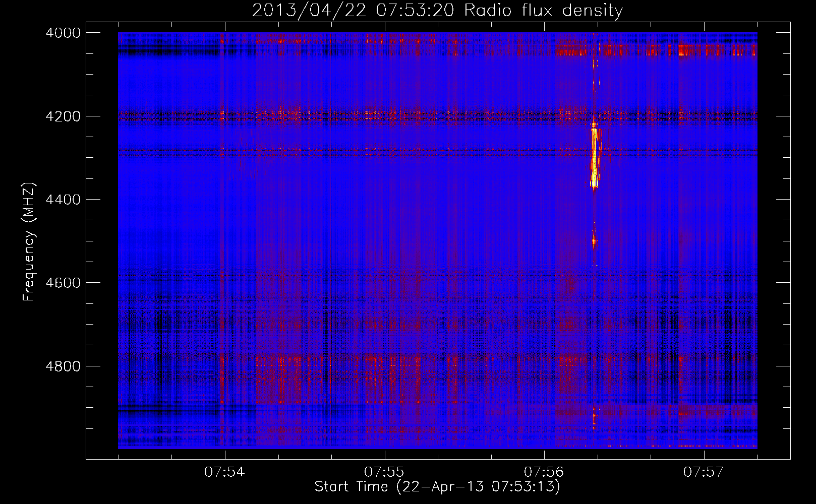
Task: Click the plot title "2013/04/22 07:53:20 Radio flux density"
Action: (437, 10)
